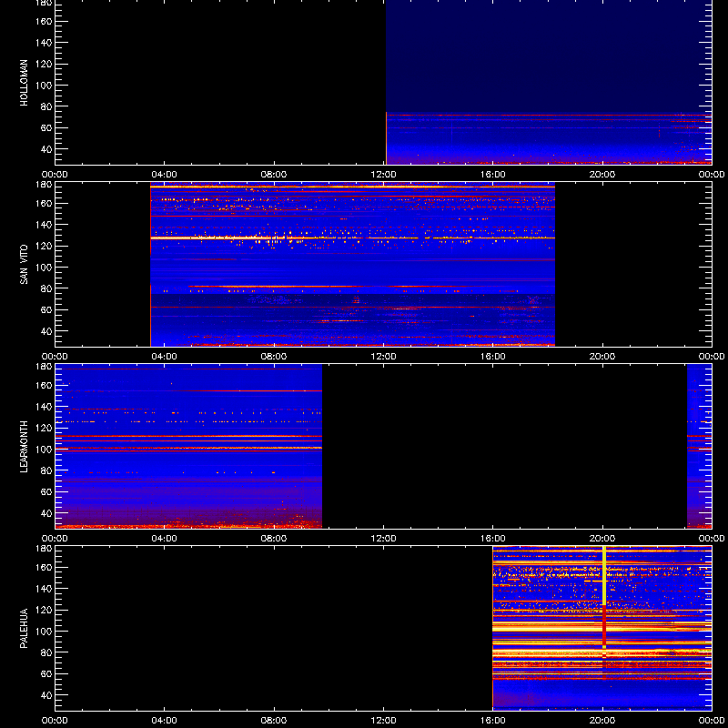
Task: Click the 16:00 tick label under the SAN VITO panel
Action: 493,357
